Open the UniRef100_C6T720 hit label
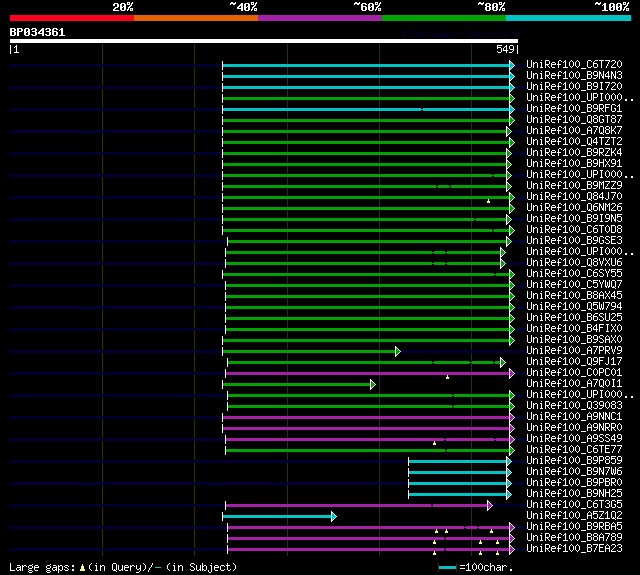The width and height of the screenshot is (640, 575). click(574, 64)
